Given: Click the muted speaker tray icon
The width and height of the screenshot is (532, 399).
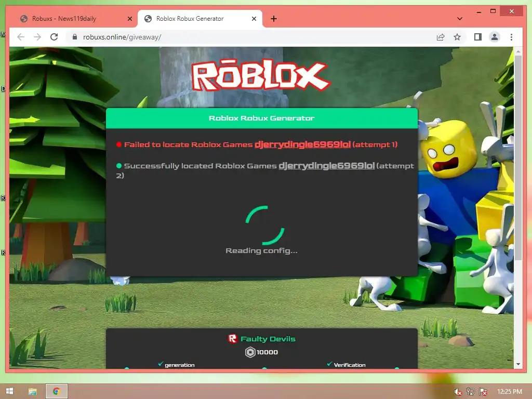Looking at the screenshot, I should [458, 392].
